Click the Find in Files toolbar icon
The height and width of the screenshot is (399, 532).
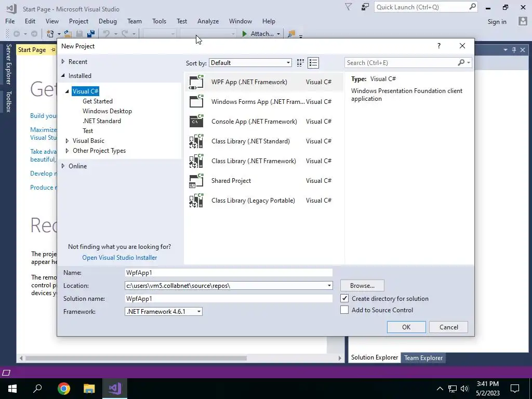[x=291, y=34]
